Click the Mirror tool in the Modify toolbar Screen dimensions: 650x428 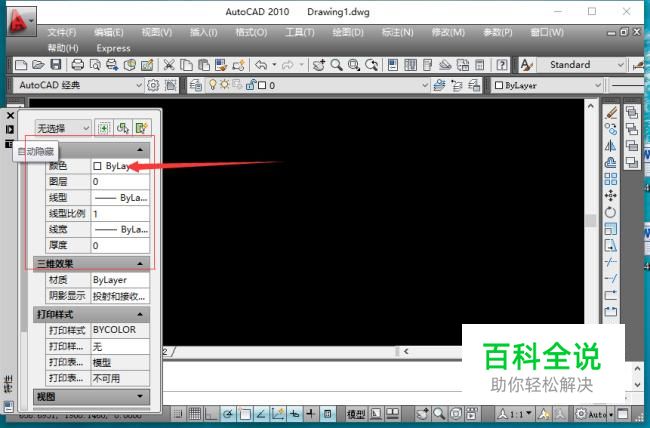[x=611, y=146]
